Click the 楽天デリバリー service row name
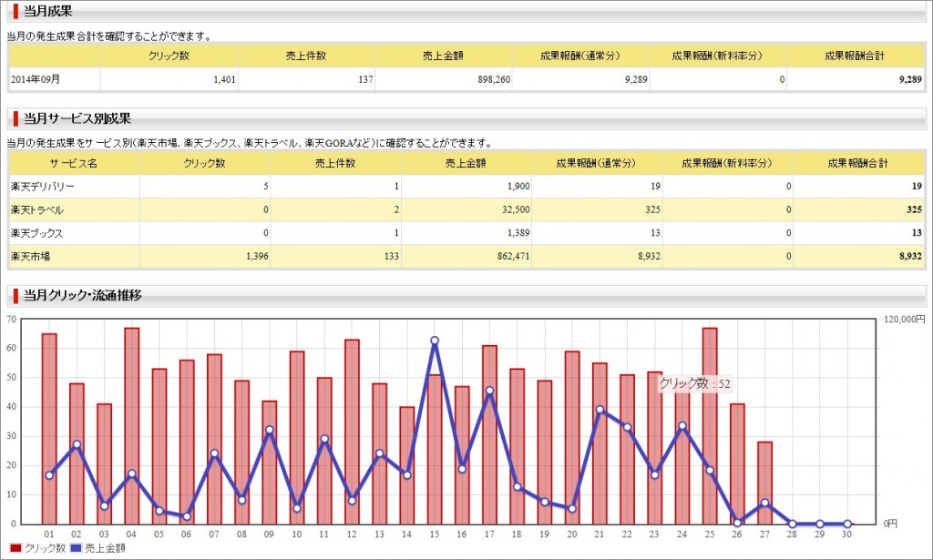 coord(42,187)
